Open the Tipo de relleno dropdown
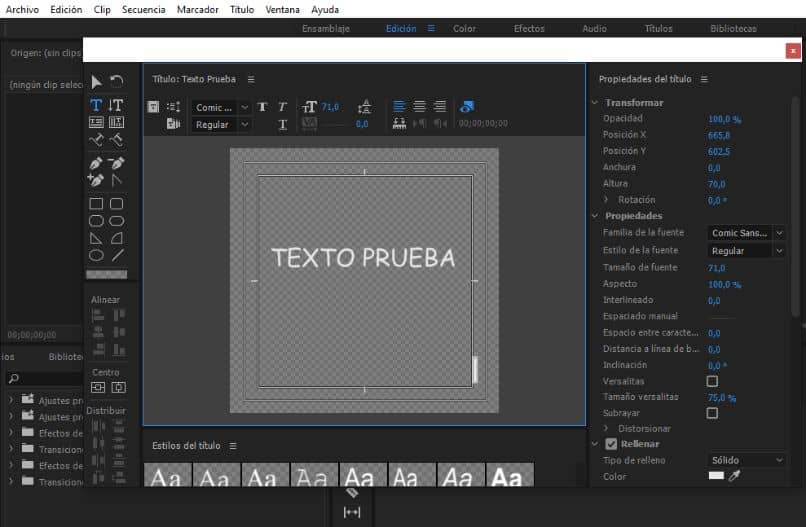Image resolution: width=806 pixels, height=527 pixels. click(x=745, y=460)
